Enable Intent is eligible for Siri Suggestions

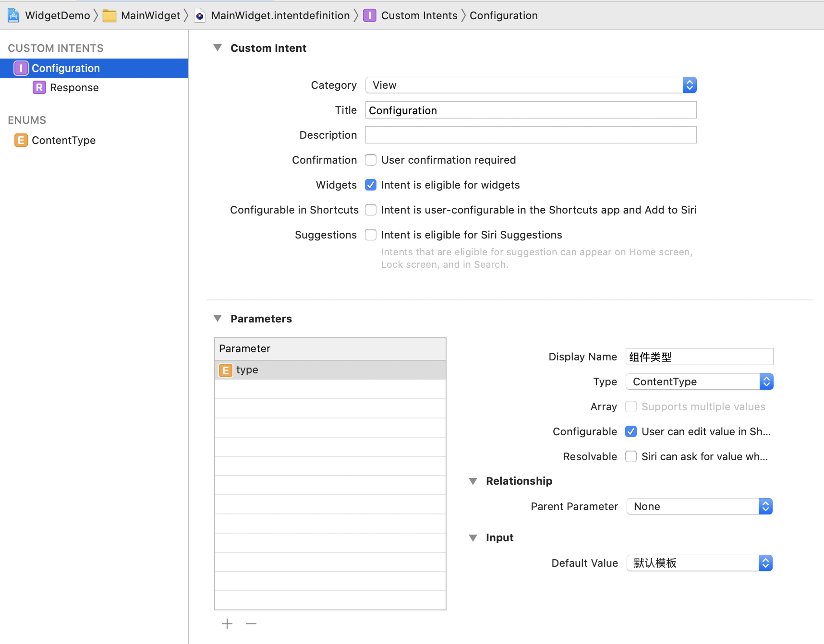coord(371,235)
